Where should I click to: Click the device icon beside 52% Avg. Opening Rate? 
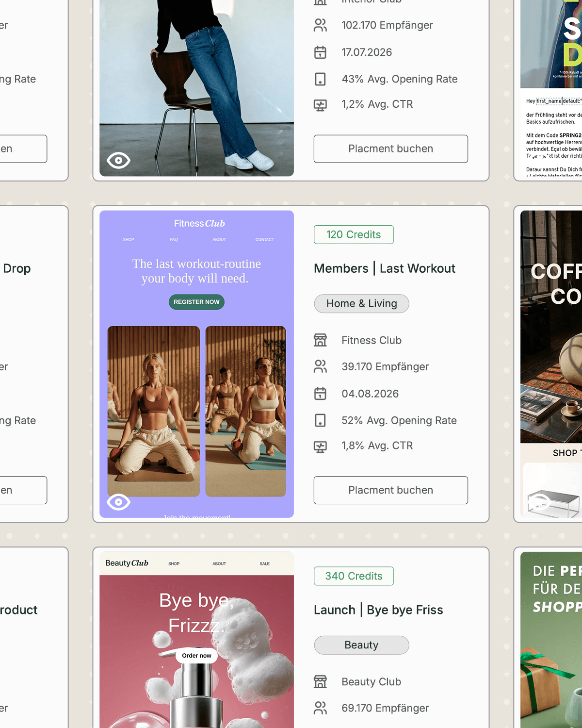[320, 420]
